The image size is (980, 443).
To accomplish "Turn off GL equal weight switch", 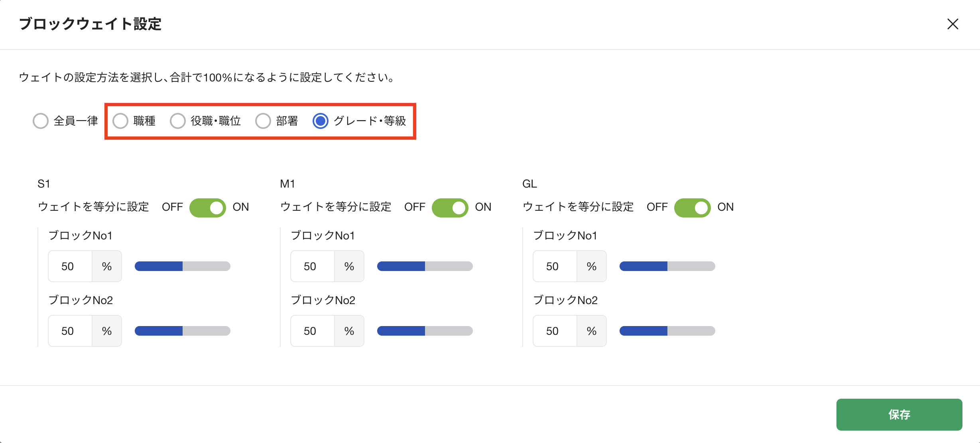I will [x=692, y=208].
